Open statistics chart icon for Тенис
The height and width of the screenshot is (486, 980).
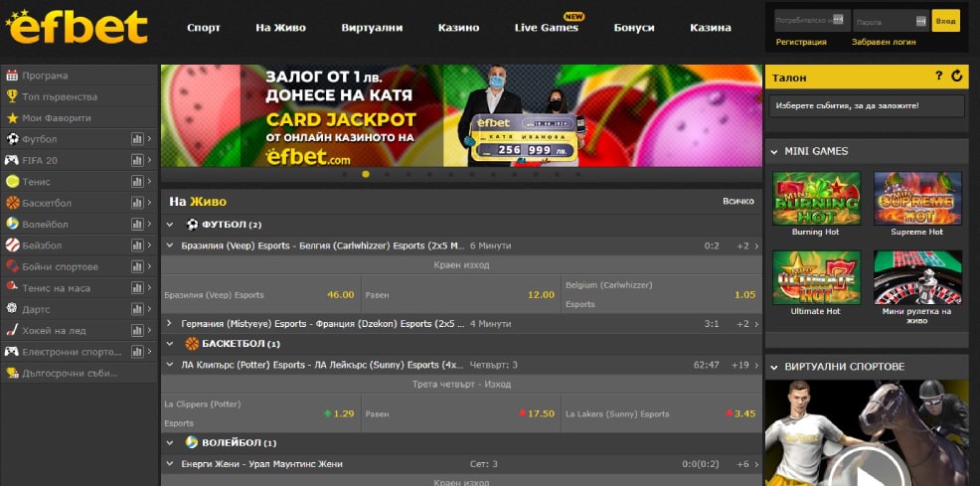[137, 182]
